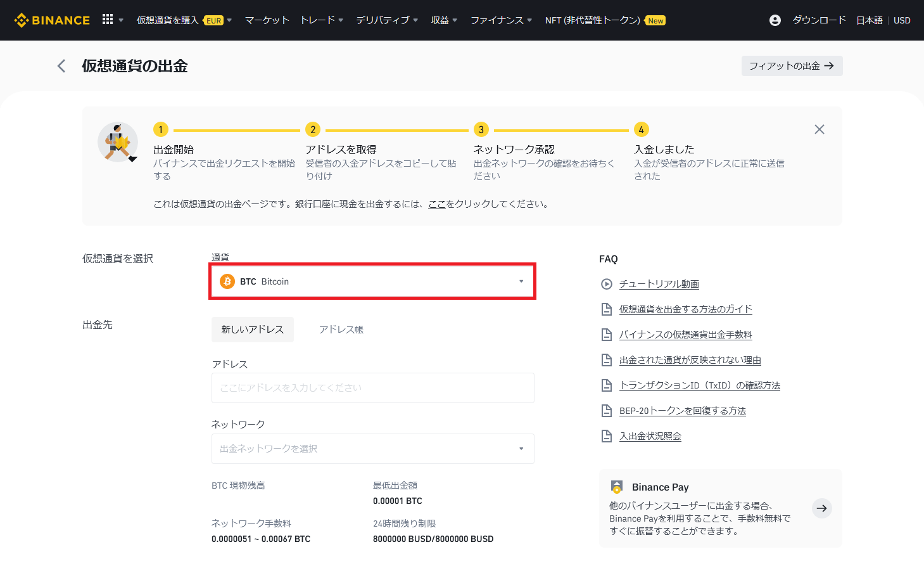Open the BTC Bitcoin currency dropdown
Viewport: 924px width, 566px height.
372,281
